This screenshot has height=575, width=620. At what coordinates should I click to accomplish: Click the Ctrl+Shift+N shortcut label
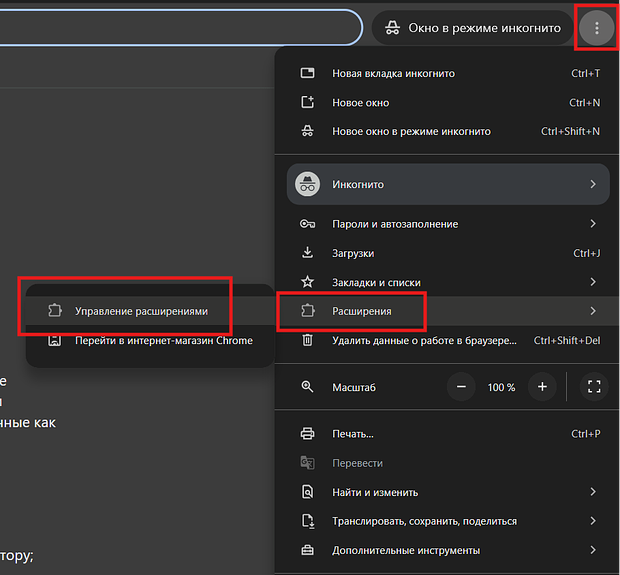tap(570, 131)
